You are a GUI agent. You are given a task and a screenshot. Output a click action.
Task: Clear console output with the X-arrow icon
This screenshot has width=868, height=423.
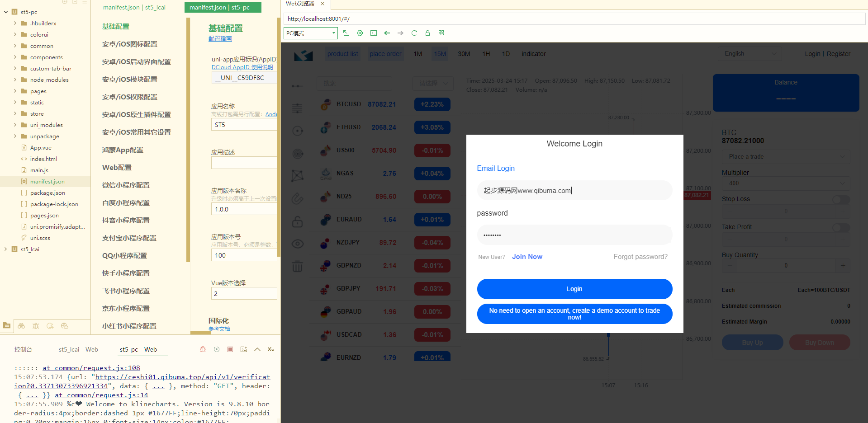pos(271,349)
